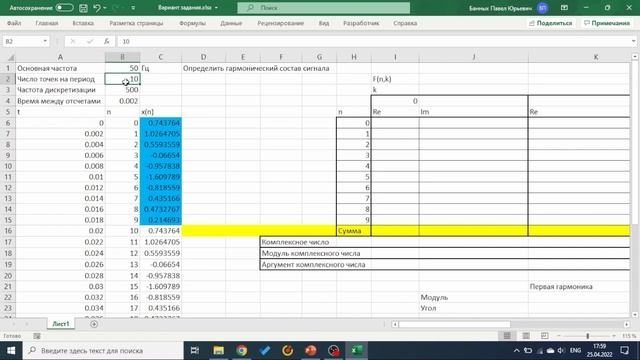The width and height of the screenshot is (640, 360).
Task: Select column A header
Action: pos(60,57)
